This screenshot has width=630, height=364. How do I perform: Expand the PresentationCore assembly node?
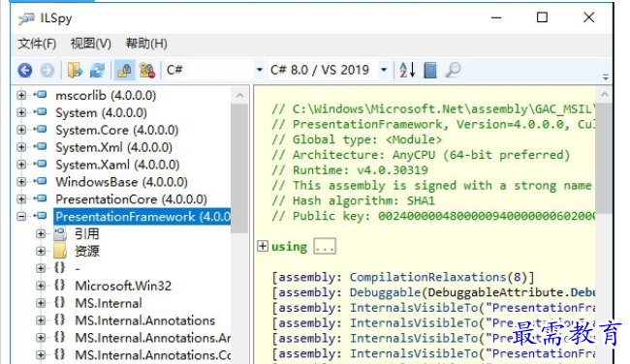(21, 198)
